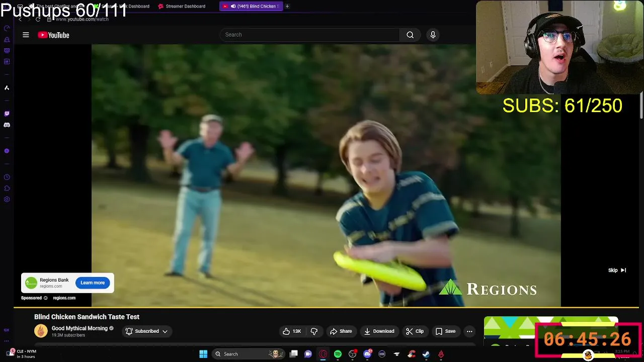Open the sidebar player purple circle
This screenshot has width=644, height=362.
click(x=7, y=151)
